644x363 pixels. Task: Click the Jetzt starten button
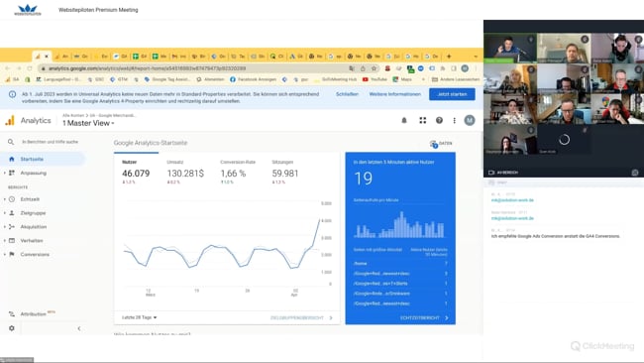452,94
